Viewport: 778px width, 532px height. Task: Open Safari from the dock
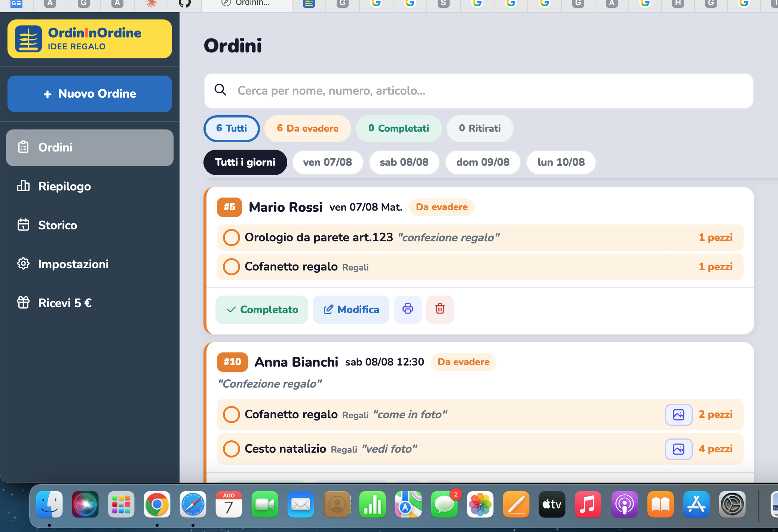coord(193,504)
